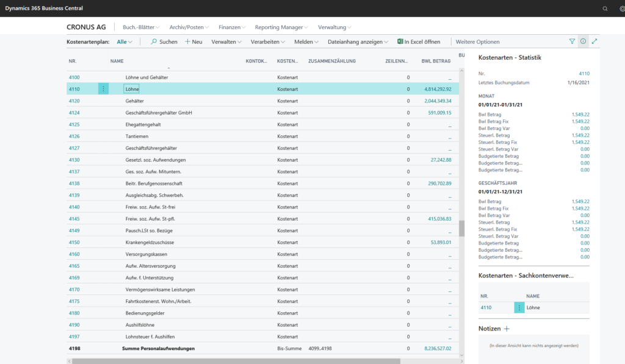
Task: Click the expand page diagonal arrow icon
Action: (x=594, y=41)
